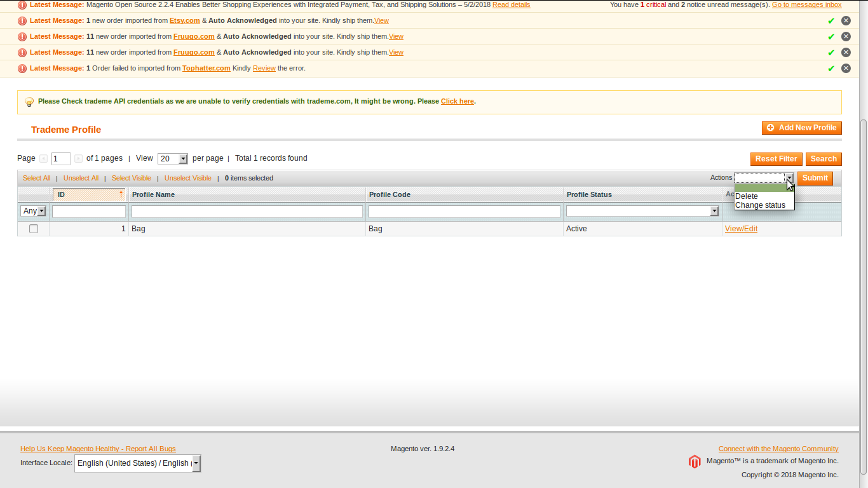Go to the next page using arrow
This screenshot has width=868, height=488.
coord(78,159)
